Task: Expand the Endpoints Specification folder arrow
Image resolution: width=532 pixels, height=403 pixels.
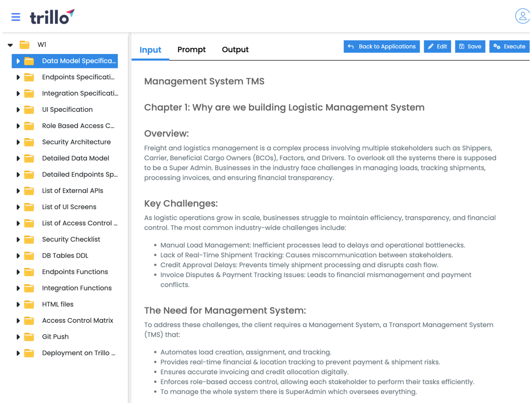Action: pos(18,77)
